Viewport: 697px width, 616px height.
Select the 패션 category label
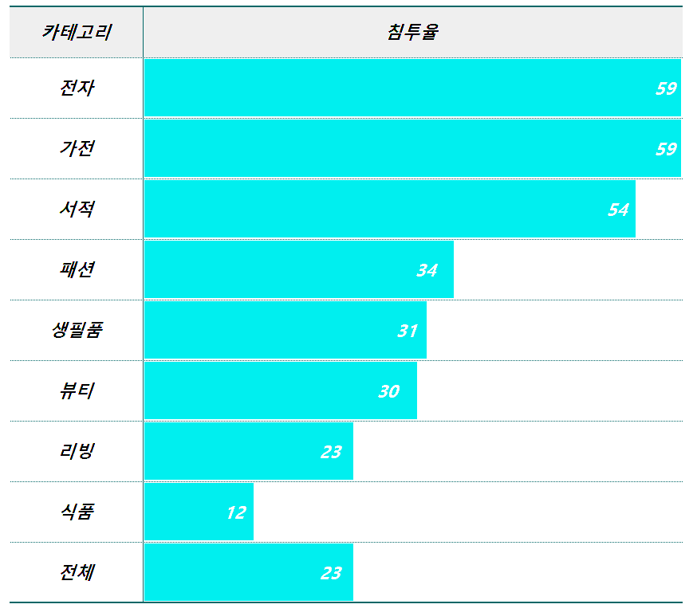click(x=77, y=269)
